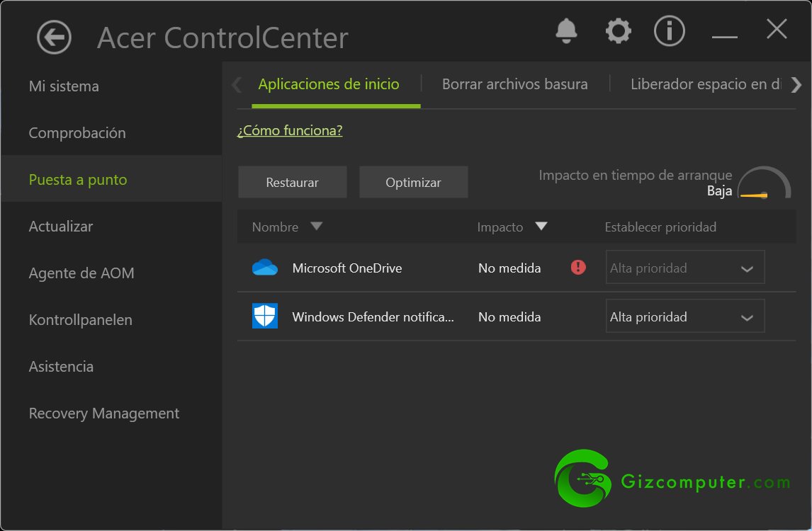Click the Windows Defender shield icon

coord(264,316)
